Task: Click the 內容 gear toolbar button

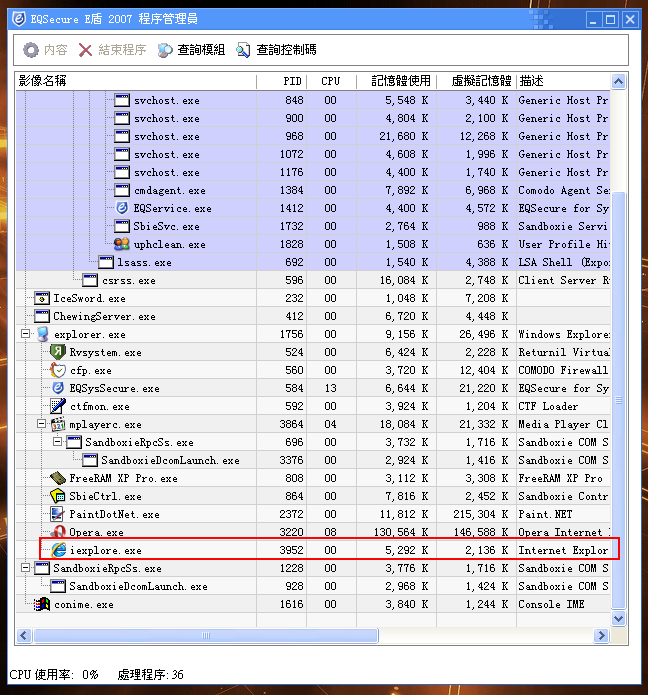Action: point(45,50)
